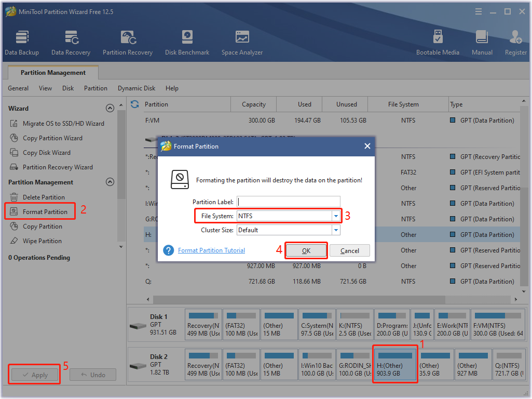The width and height of the screenshot is (532, 399).
Task: Click inside the Partition Label field
Action: click(289, 201)
